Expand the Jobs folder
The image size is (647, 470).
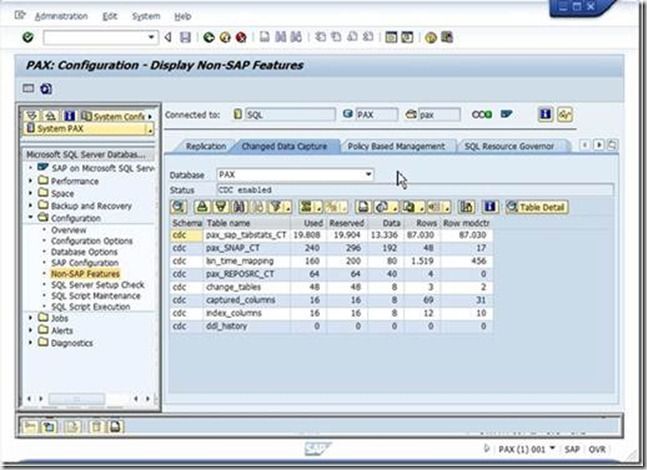click(31, 318)
